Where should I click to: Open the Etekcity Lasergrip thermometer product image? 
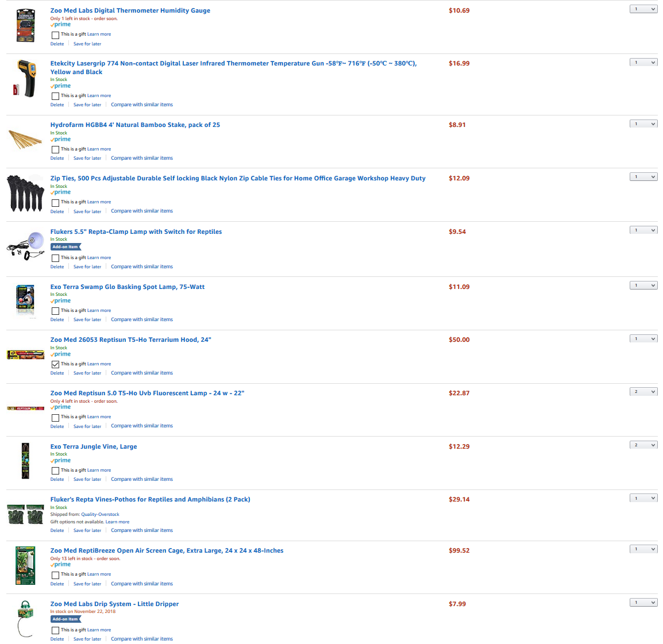pos(25,79)
